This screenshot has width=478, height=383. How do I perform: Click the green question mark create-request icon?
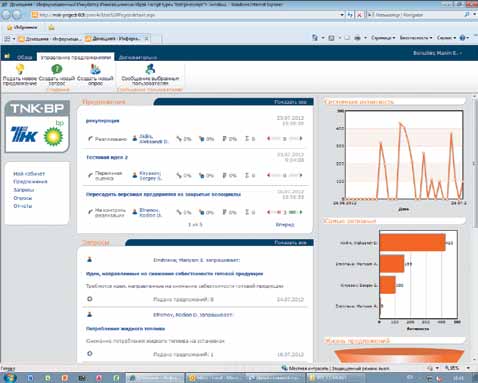pos(57,69)
